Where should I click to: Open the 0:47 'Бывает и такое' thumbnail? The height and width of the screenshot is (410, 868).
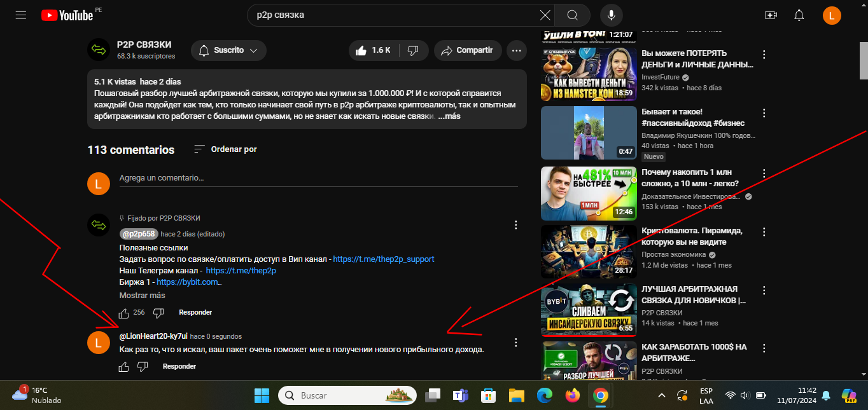[589, 132]
